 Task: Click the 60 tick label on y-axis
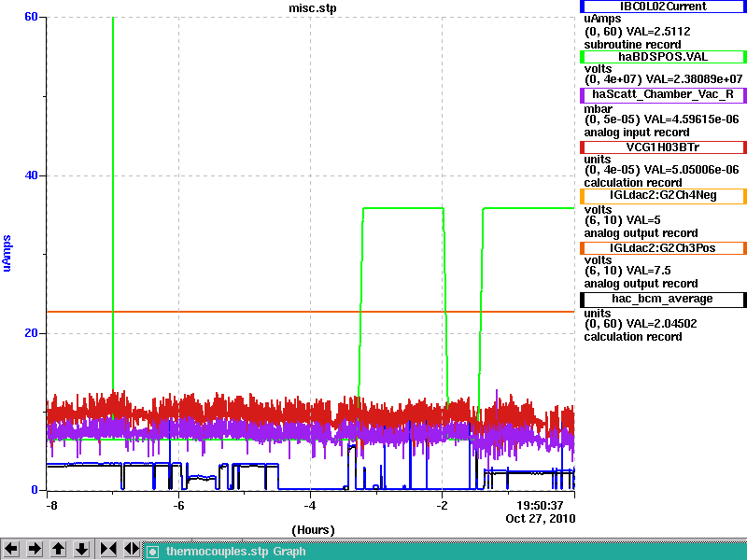click(x=31, y=17)
